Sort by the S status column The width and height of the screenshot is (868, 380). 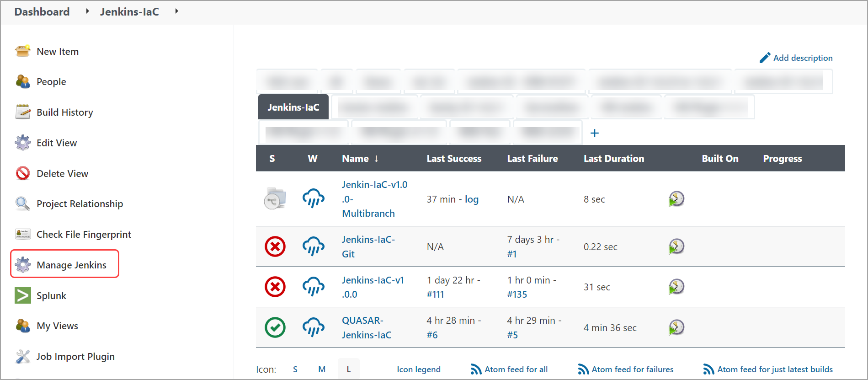point(272,158)
